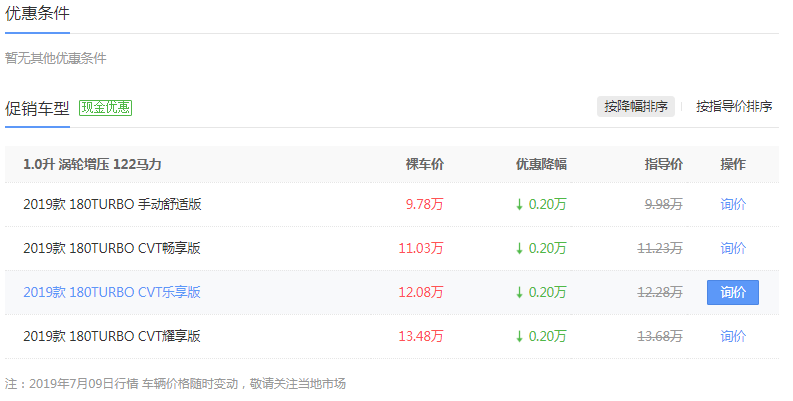
Task: Click the 0.20万 discount in CVT畅享版 row
Action: point(541,248)
